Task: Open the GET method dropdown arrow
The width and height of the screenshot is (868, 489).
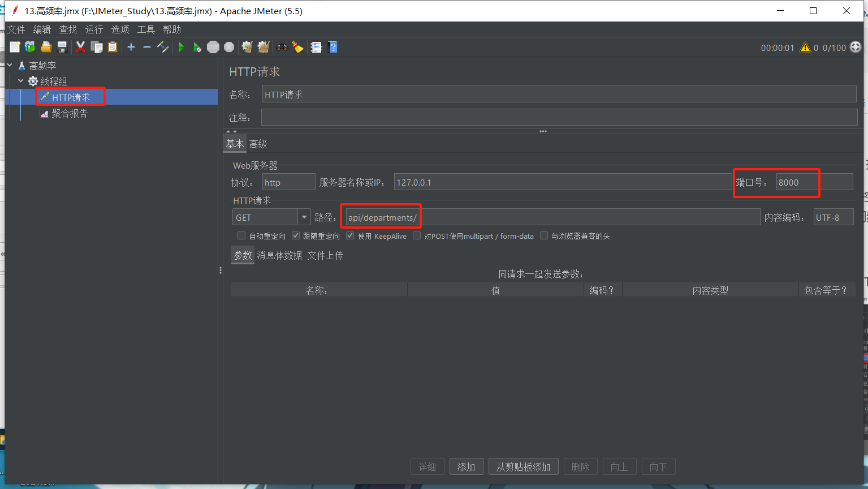Action: (304, 217)
